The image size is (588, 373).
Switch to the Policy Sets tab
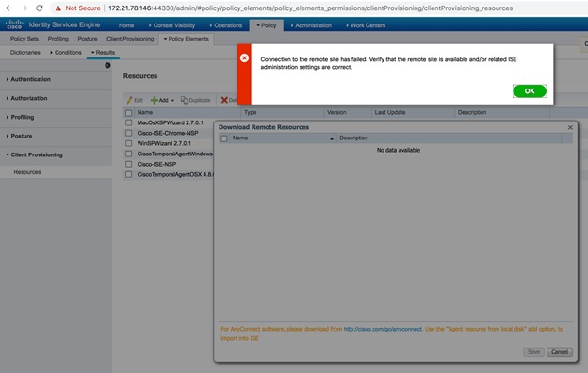(x=24, y=39)
